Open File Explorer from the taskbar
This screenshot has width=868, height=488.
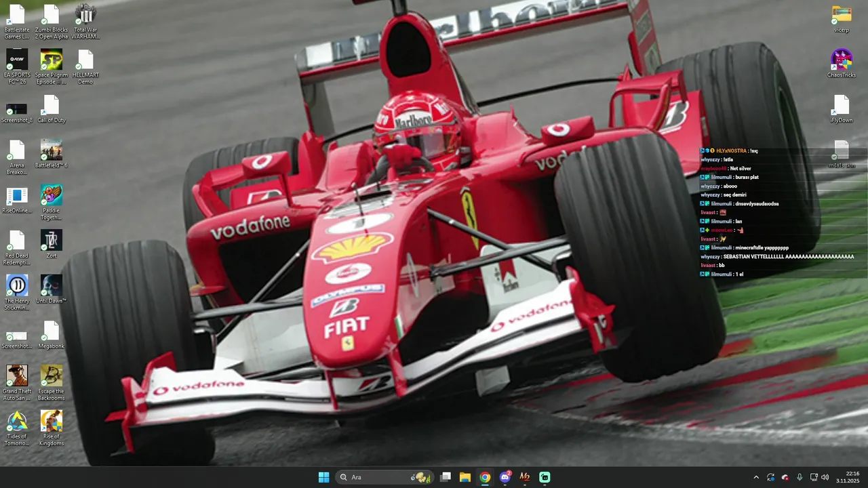tap(465, 477)
